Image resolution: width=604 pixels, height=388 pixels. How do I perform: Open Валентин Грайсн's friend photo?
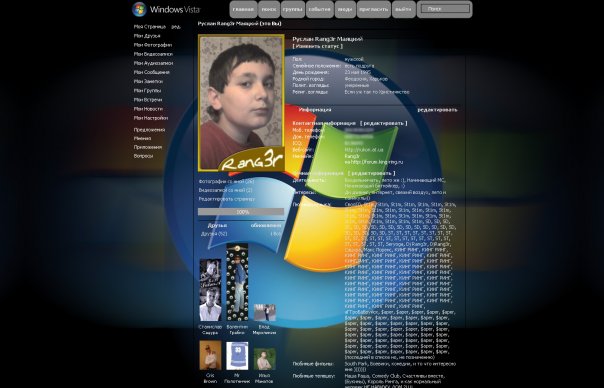click(237, 282)
